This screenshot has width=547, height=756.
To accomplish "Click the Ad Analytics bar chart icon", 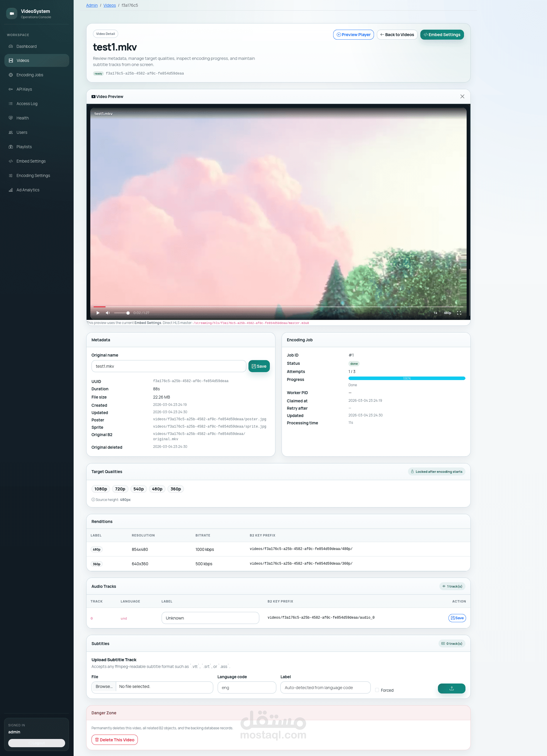I will 11,190.
